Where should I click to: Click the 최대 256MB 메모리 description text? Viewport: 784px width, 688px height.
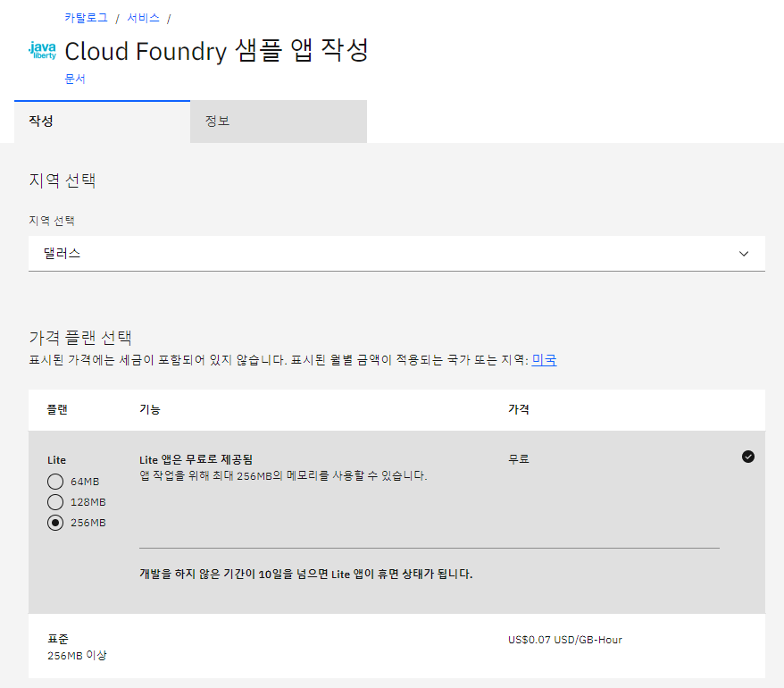tap(283, 475)
